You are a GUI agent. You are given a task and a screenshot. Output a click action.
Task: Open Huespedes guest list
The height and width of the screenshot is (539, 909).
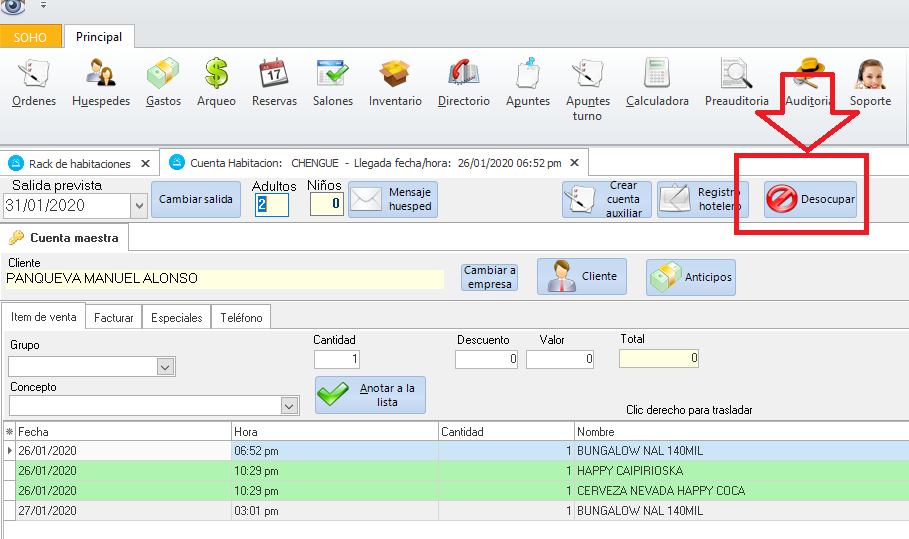(101, 83)
